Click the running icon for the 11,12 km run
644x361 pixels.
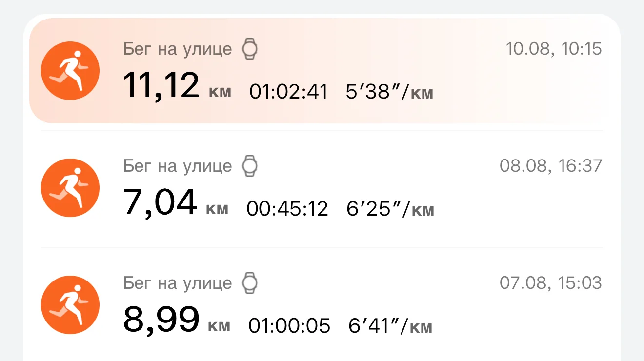[70, 71]
